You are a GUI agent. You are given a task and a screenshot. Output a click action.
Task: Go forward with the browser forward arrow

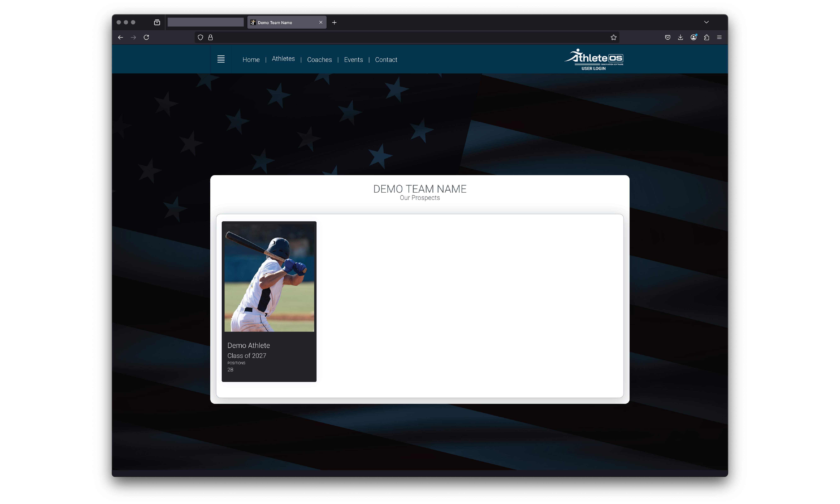[x=133, y=37]
